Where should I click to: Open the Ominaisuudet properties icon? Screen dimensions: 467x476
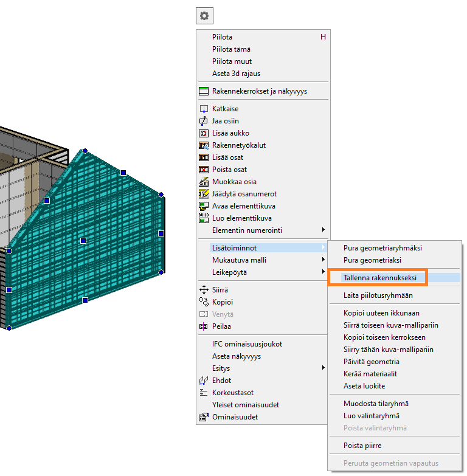point(204,417)
